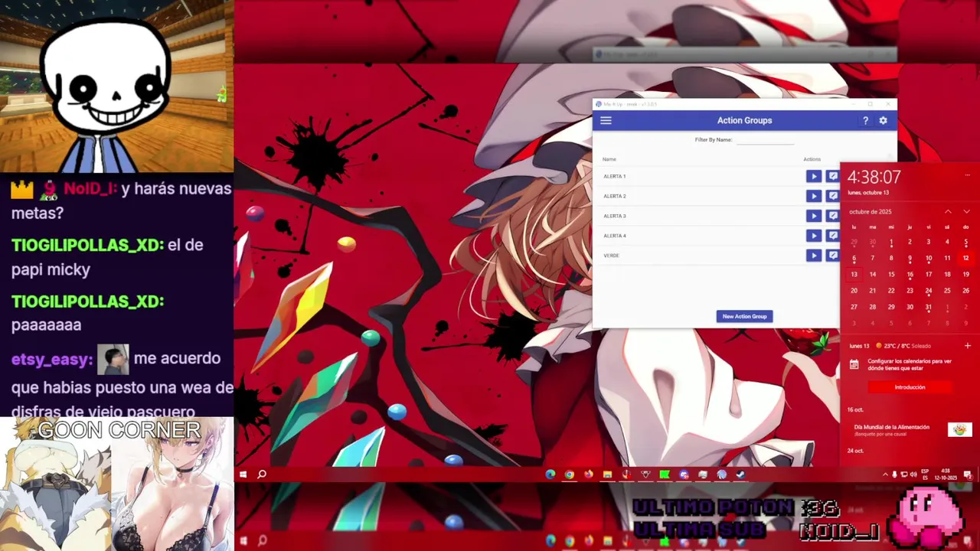
Task: Click the New Action Group button
Action: coord(744,316)
